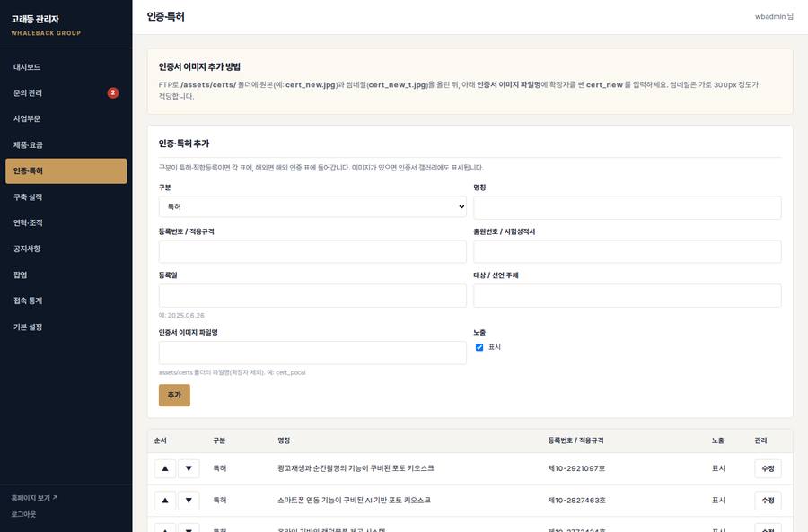Open 문의 관리 menu item
The image size is (808, 532).
66,92
